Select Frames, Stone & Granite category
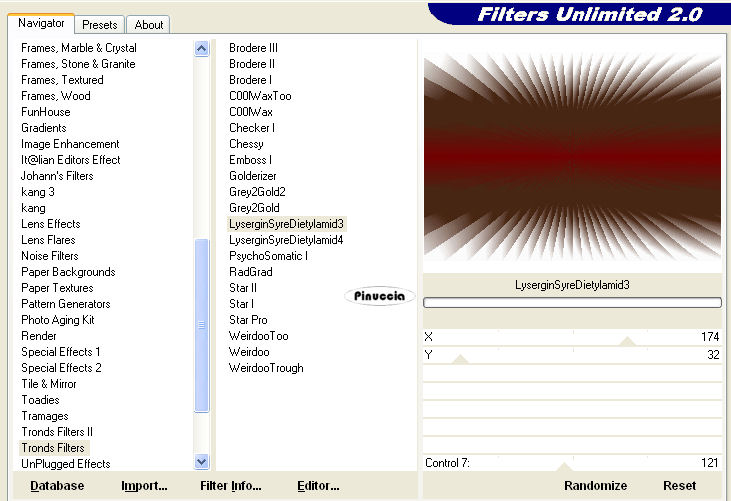This screenshot has width=731, height=501. click(78, 64)
